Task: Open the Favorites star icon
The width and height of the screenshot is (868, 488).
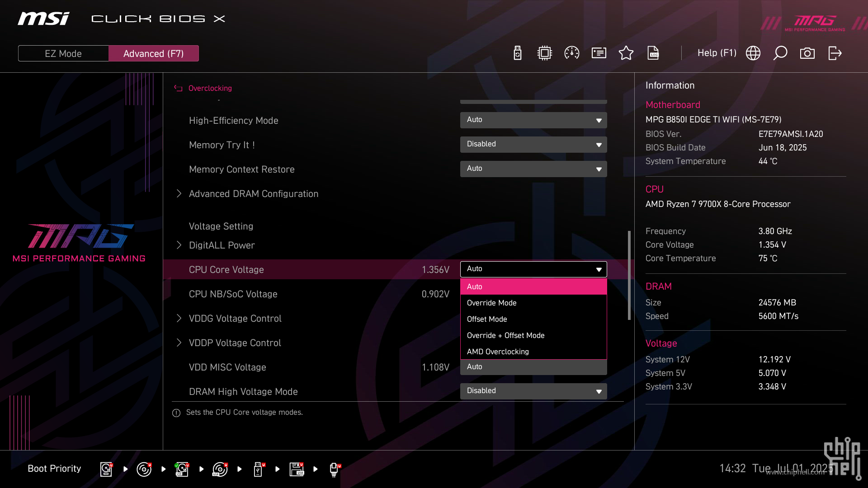Action: click(626, 53)
